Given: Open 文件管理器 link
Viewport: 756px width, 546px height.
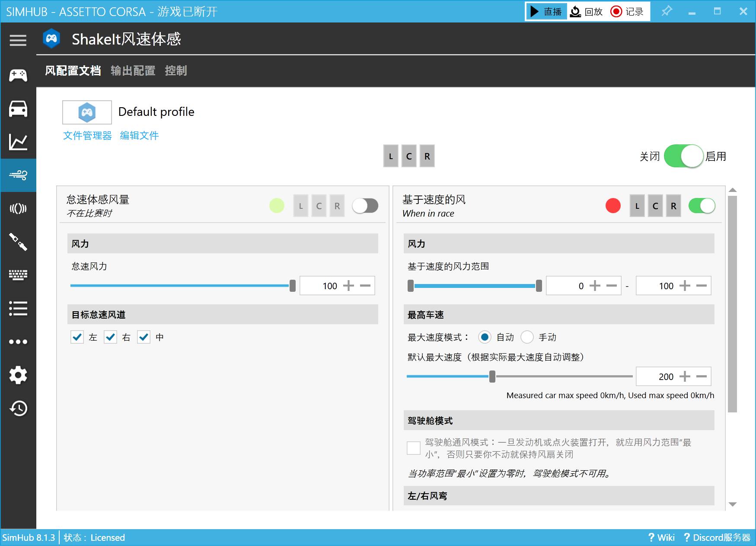Looking at the screenshot, I should click(87, 135).
